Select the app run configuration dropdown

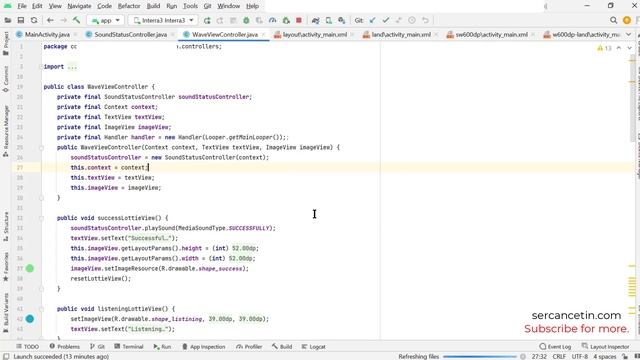click(106, 20)
